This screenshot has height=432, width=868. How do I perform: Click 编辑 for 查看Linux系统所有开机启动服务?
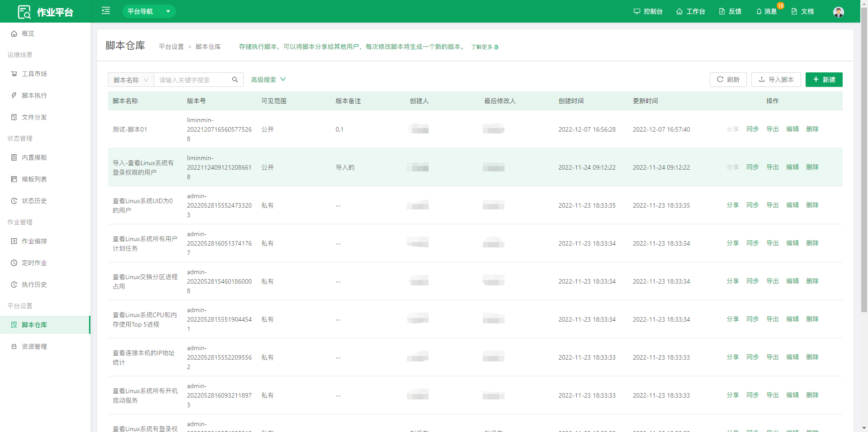(x=793, y=395)
